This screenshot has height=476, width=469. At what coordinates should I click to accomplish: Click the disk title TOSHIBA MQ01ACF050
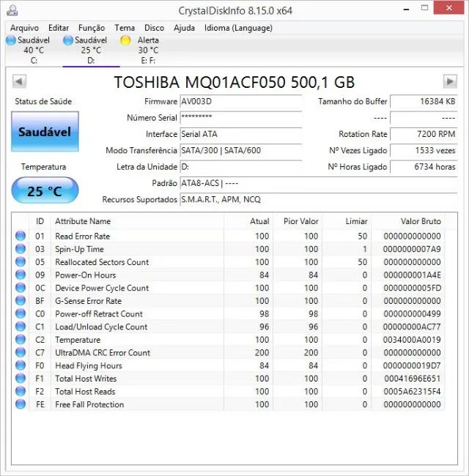pyautogui.click(x=234, y=82)
